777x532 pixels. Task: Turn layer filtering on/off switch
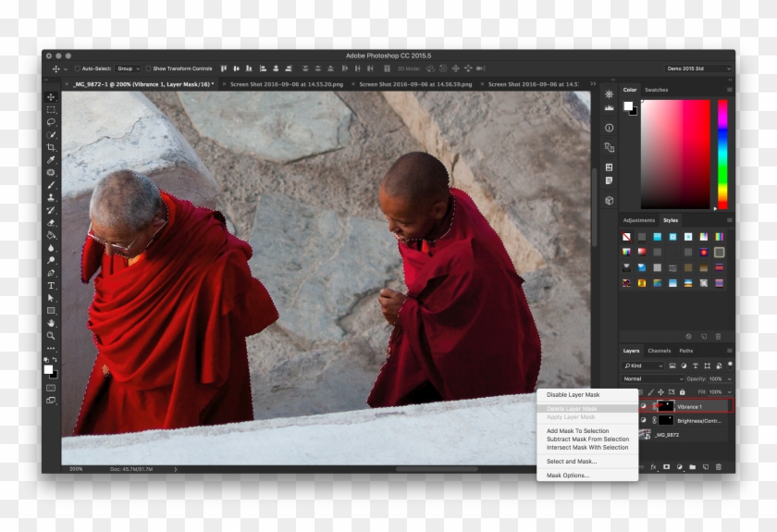click(x=730, y=365)
